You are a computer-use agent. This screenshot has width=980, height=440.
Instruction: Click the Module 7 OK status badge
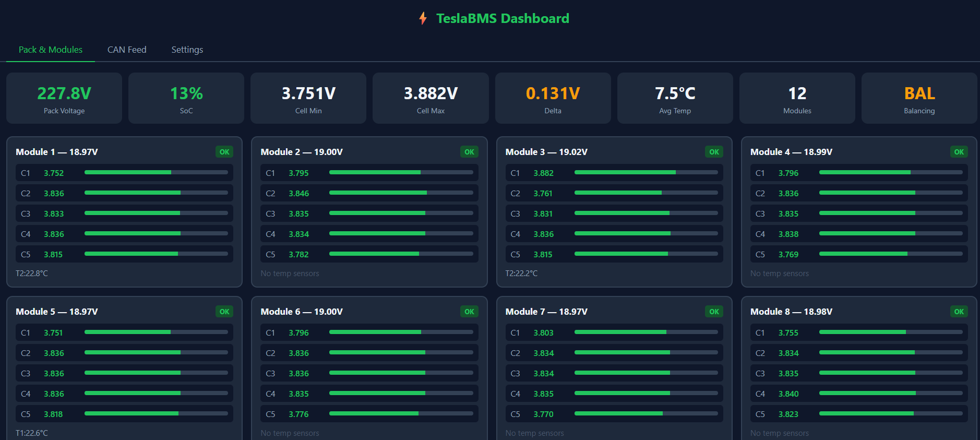(x=714, y=312)
